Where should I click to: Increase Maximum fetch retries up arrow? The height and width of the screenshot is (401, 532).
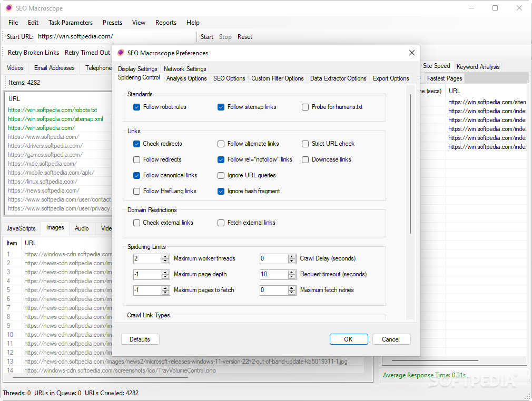tap(292, 288)
